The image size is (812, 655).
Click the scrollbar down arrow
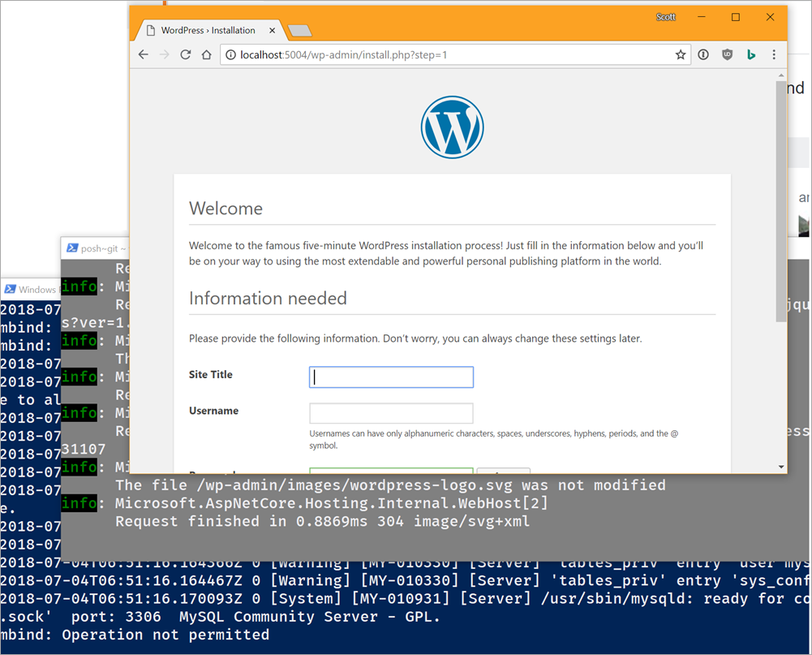[x=781, y=467]
